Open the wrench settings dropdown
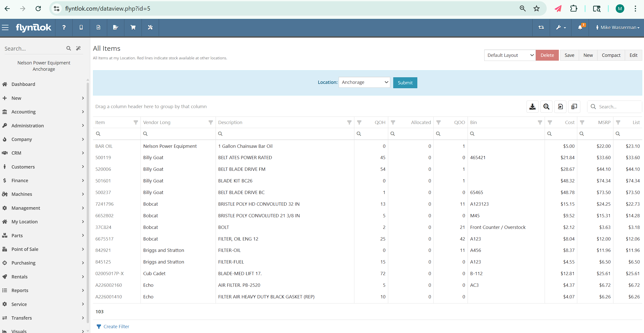Viewport: 644px width, 333px height. point(561,27)
